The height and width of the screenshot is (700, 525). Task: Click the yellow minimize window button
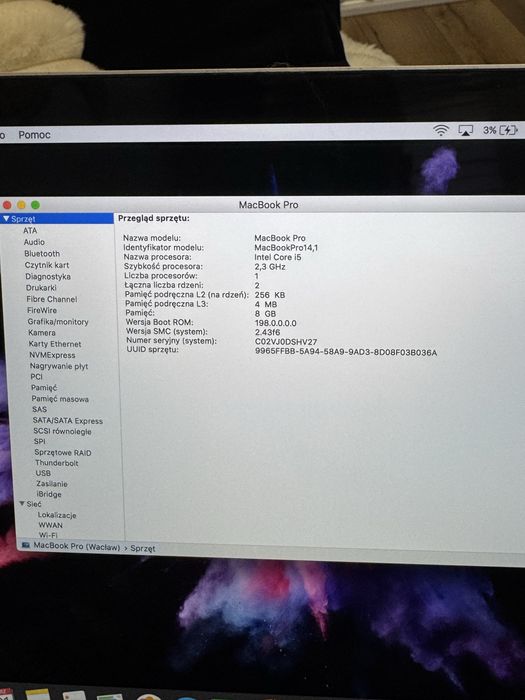tap(21, 205)
